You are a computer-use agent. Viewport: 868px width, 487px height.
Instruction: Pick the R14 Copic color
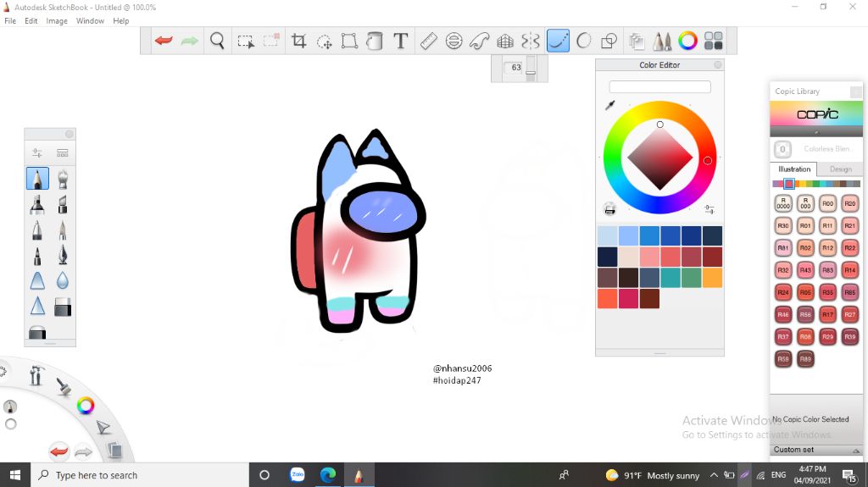click(x=849, y=270)
